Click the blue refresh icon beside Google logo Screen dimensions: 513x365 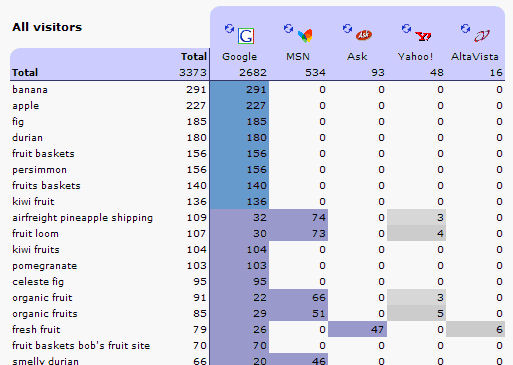pyautogui.click(x=229, y=29)
